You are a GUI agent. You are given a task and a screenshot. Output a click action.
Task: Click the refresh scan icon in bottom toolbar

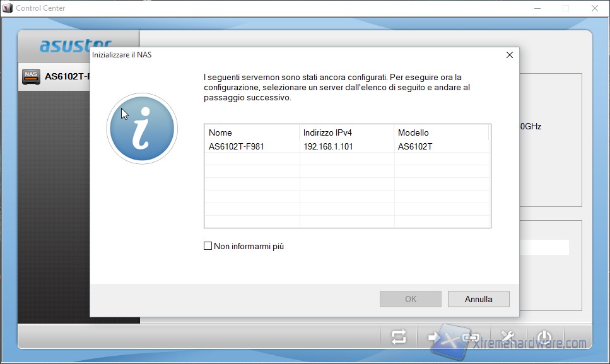point(399,337)
